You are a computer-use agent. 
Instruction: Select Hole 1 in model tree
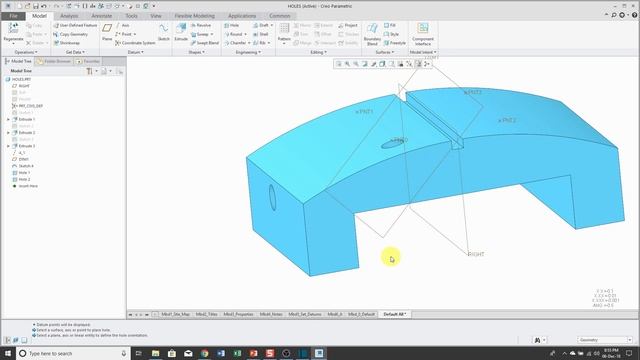coord(21,173)
